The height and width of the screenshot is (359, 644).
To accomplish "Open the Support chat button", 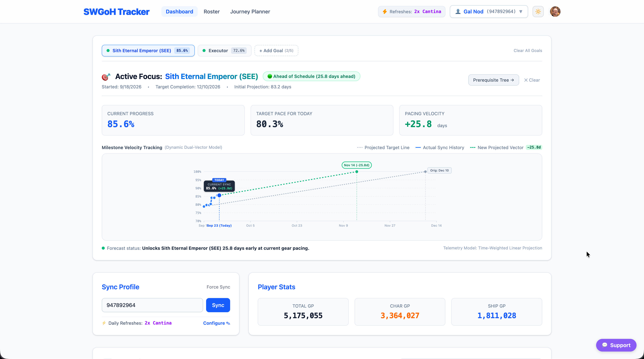I will 616,345.
